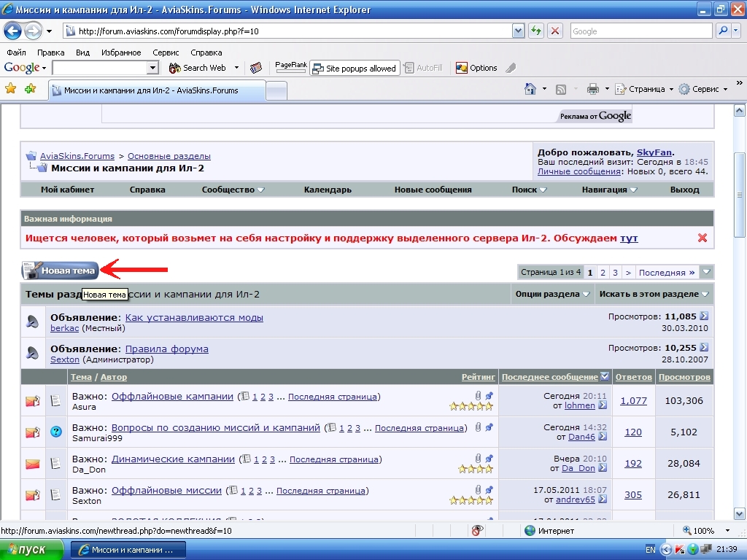Go to Новые сообщения
The image size is (747, 560).
pyautogui.click(x=433, y=190)
